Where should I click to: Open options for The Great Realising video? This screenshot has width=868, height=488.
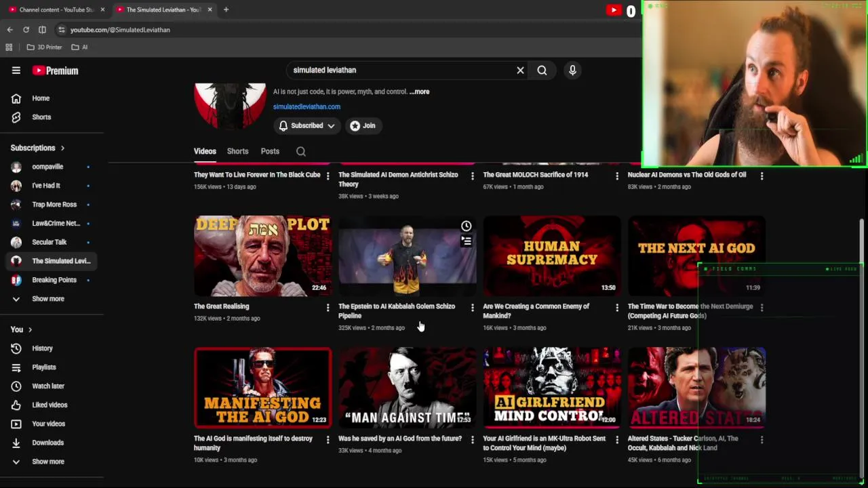click(x=328, y=308)
